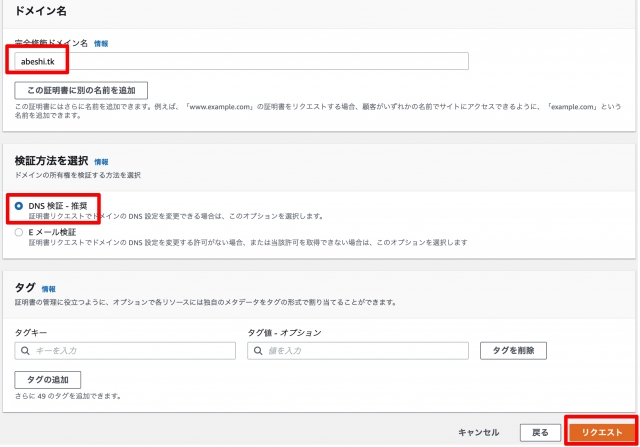Click the ドメインの所有権を検証する方法を選択 description text

(x=78, y=175)
